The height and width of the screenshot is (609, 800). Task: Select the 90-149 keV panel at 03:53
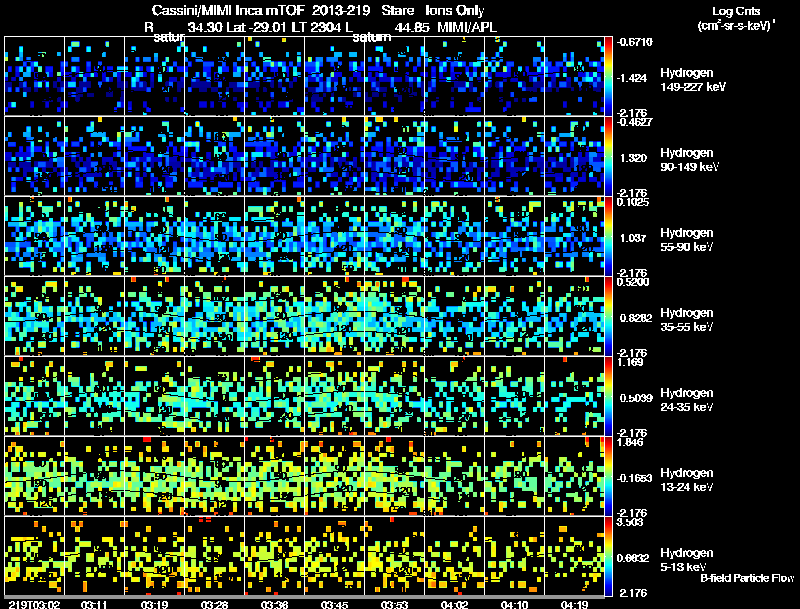[394, 156]
